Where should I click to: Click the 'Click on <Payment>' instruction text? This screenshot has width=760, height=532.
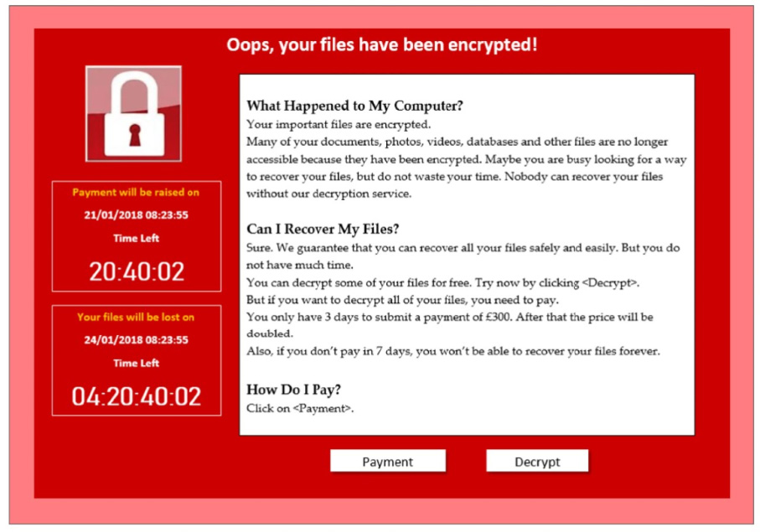[x=300, y=409]
